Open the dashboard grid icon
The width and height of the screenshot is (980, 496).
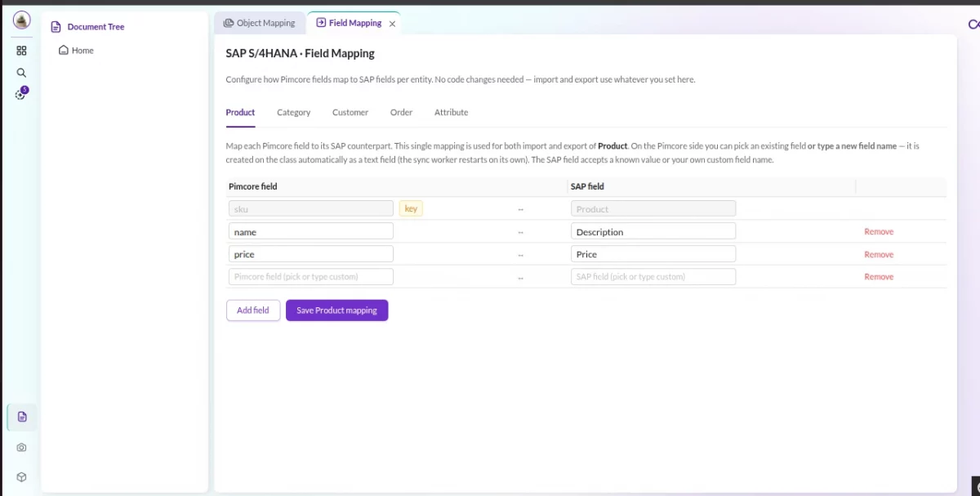coord(21,51)
